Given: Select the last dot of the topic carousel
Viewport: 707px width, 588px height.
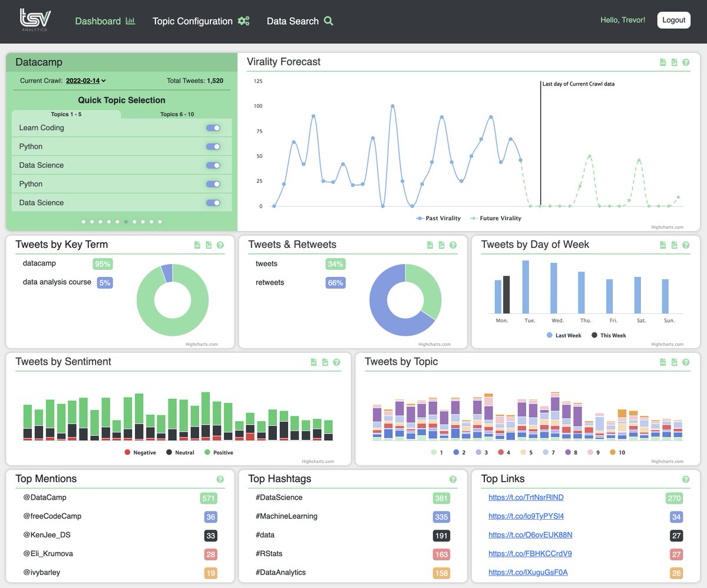Looking at the screenshot, I should tap(160, 222).
